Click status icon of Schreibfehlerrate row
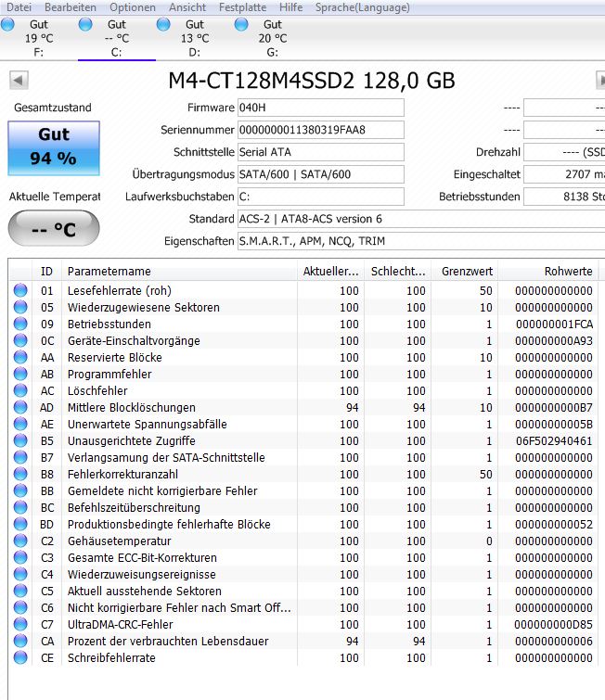This screenshot has width=605, height=700. click(20, 657)
